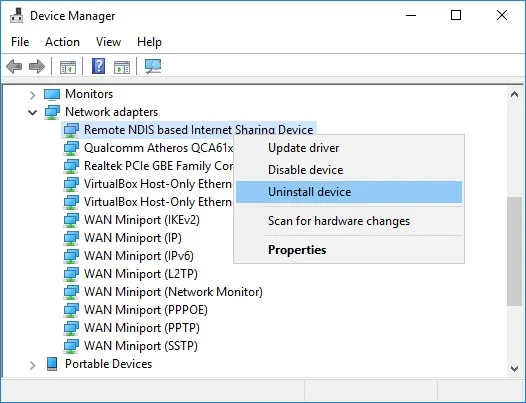Minimize the Device Manager window
526x403 pixels.
click(411, 15)
